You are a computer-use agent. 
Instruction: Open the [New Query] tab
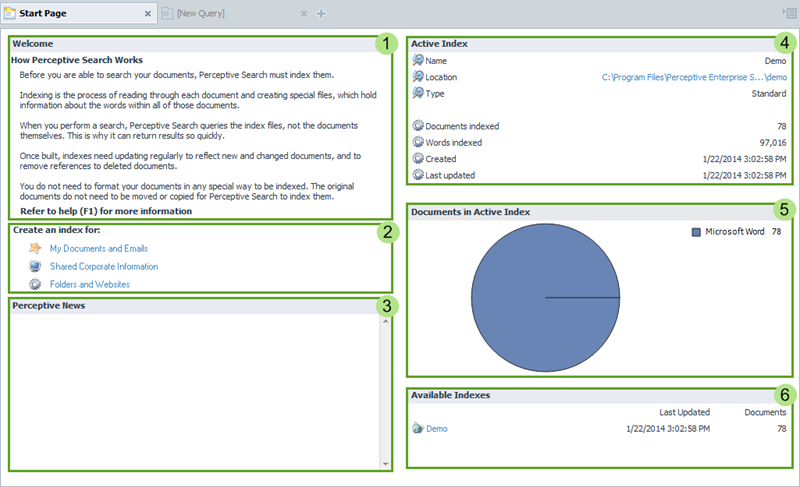[201, 14]
